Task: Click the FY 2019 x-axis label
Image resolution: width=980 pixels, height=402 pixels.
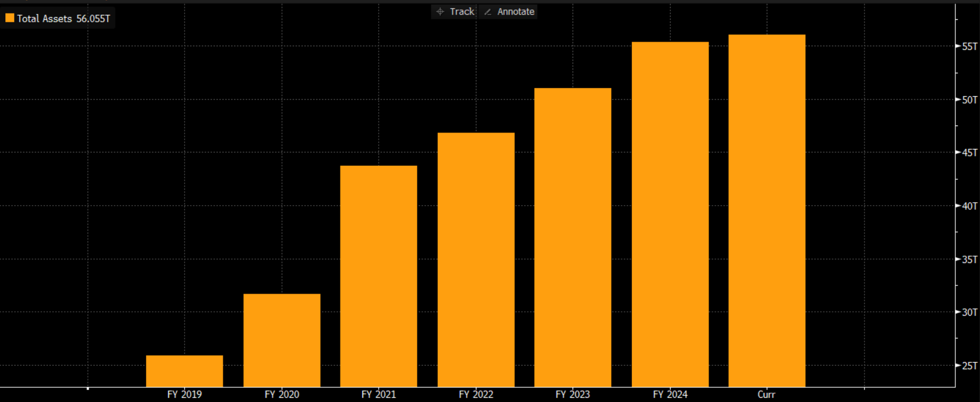Action: click(185, 394)
